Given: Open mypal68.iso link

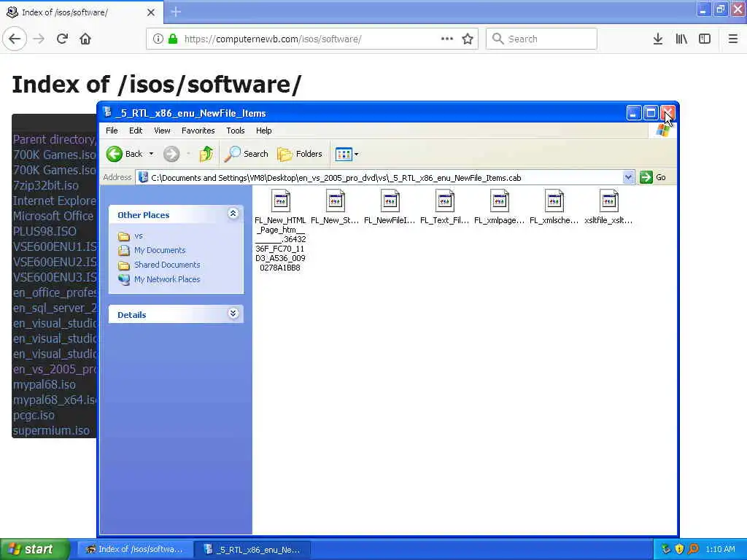Looking at the screenshot, I should coord(44,384).
